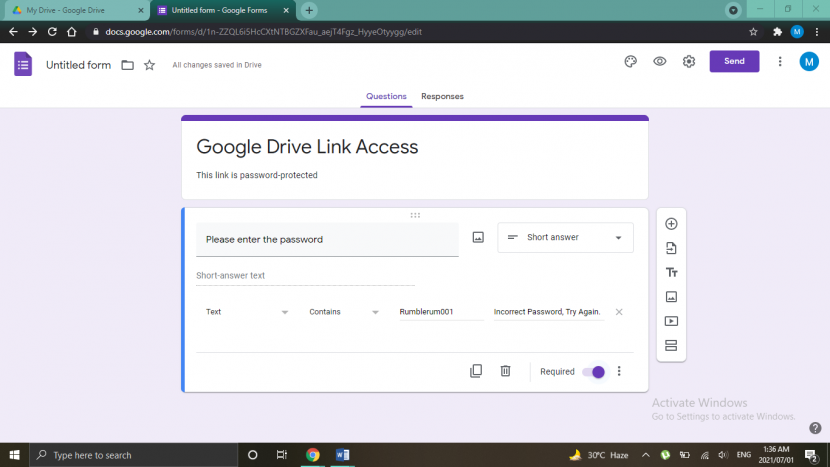Viewport: 830px width, 467px height.
Task: Open Cortana from the taskbar
Action: pyautogui.click(x=252, y=455)
